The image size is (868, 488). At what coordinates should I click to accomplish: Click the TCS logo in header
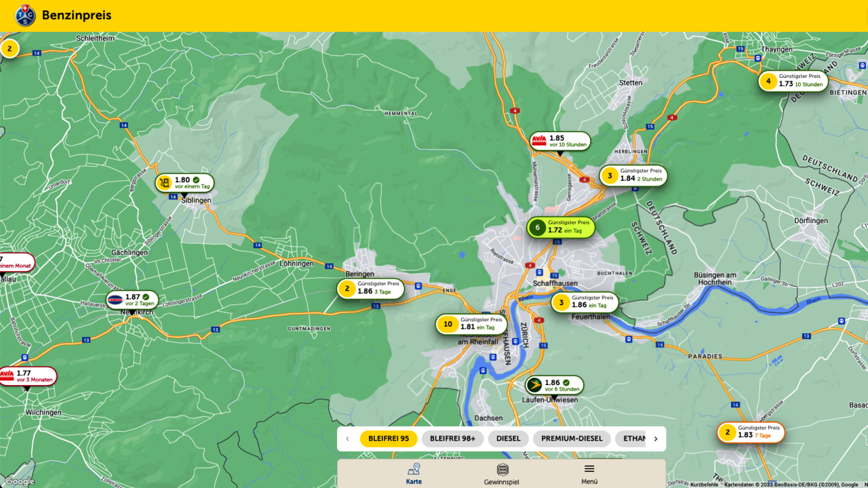click(x=26, y=16)
